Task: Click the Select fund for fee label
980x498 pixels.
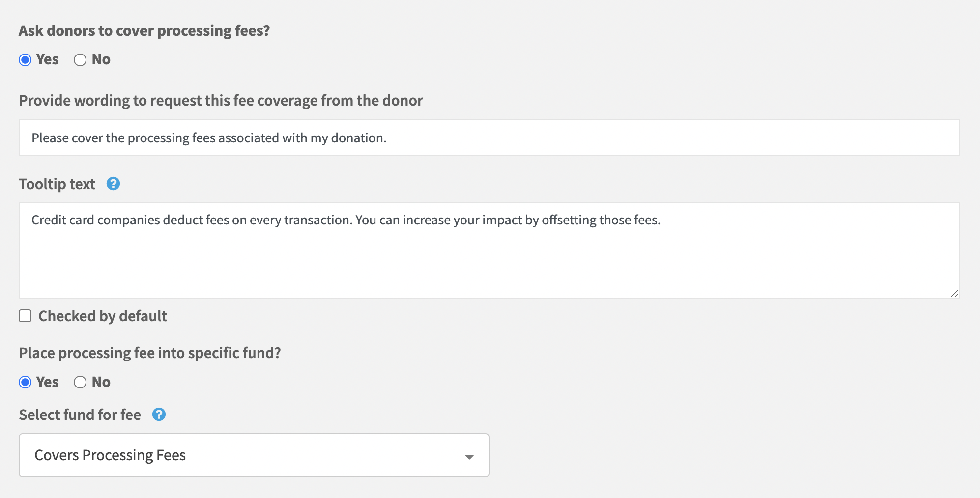Action: click(x=79, y=415)
